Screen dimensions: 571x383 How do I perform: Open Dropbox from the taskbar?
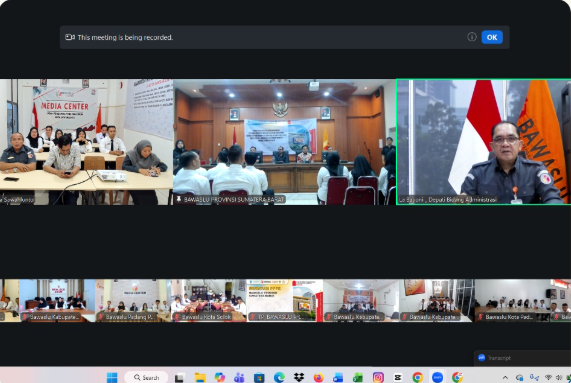click(x=299, y=378)
